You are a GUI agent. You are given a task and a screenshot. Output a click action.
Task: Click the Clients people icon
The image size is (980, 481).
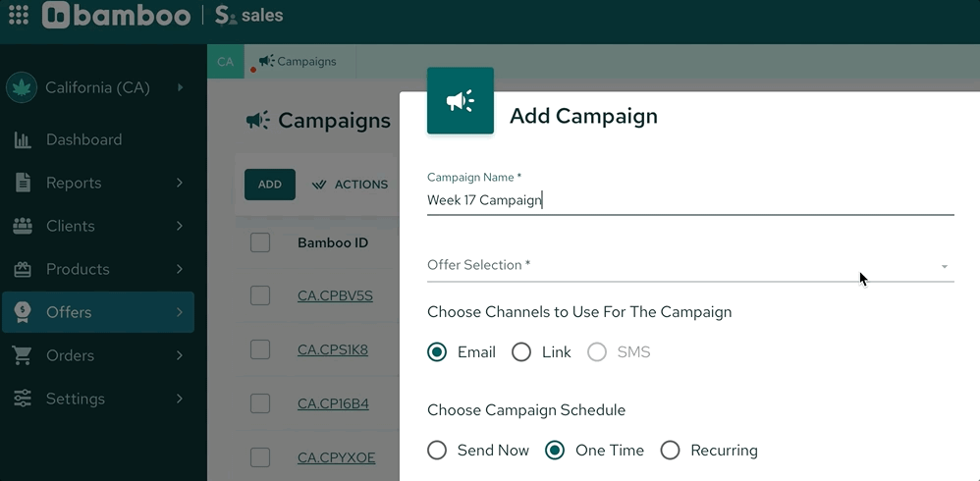[x=23, y=226]
